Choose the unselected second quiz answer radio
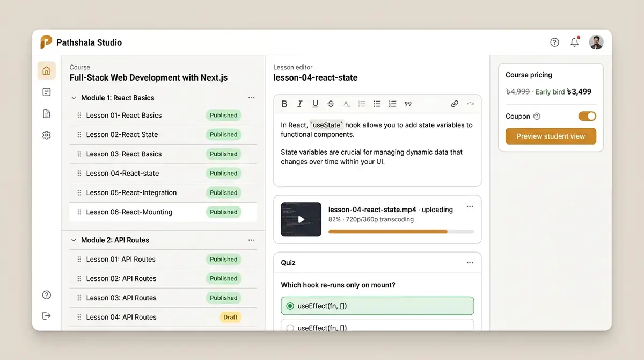This screenshot has height=360, width=644. pos(290,327)
